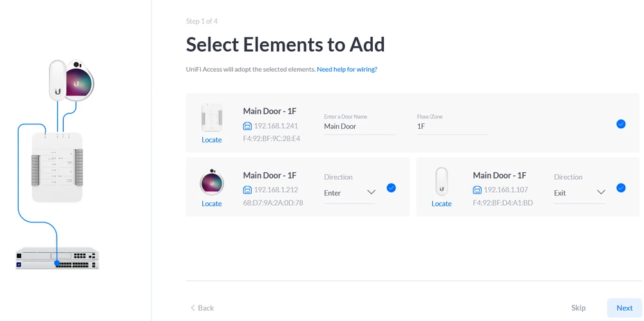Deselect the Enter direction reader checkbox
The width and height of the screenshot is (644, 321).
[391, 188]
